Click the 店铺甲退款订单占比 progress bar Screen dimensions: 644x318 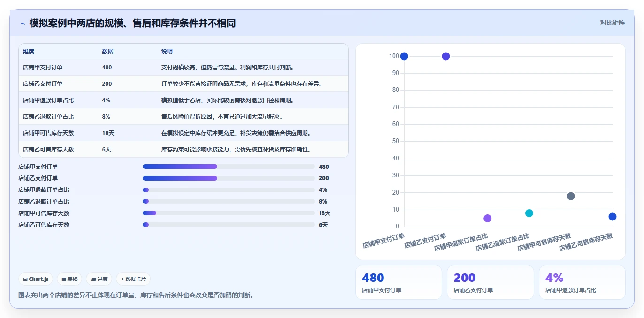[229, 190]
